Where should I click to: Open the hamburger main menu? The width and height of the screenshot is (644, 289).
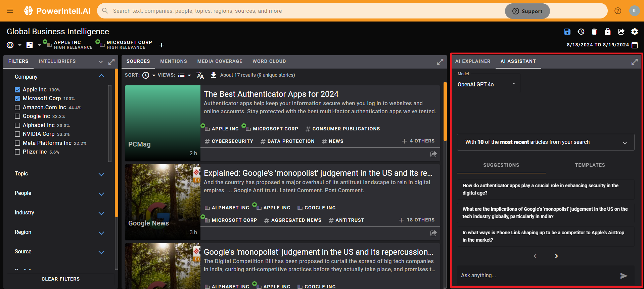pyautogui.click(x=10, y=11)
